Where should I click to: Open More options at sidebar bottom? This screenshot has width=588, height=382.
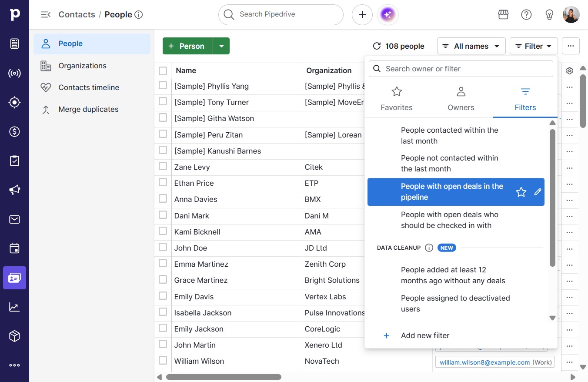(x=14, y=365)
